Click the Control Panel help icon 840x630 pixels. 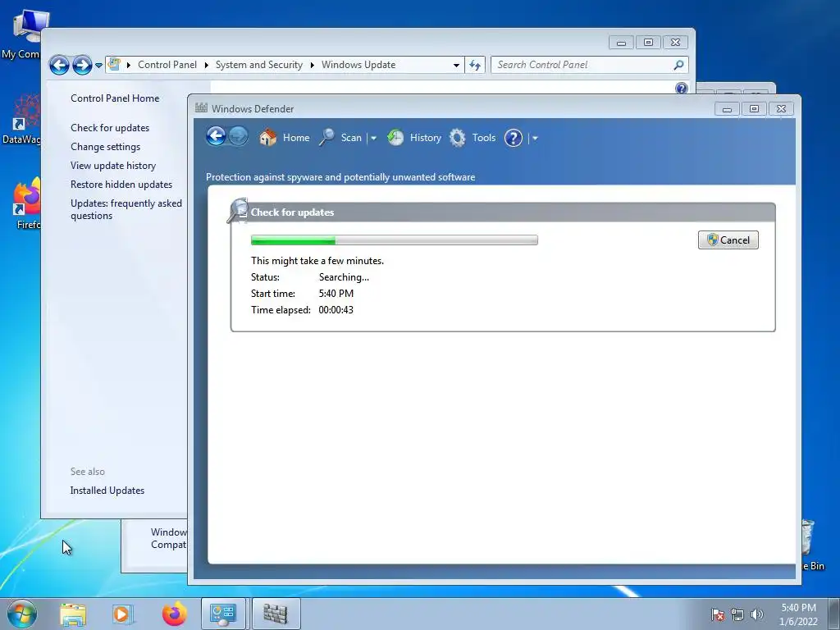(x=682, y=88)
